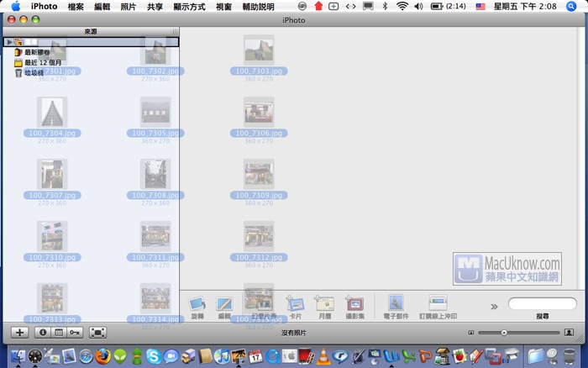Viewport: 588px width, 368px height.
Task: Click the Bluetooth status icon
Action: click(385, 6)
